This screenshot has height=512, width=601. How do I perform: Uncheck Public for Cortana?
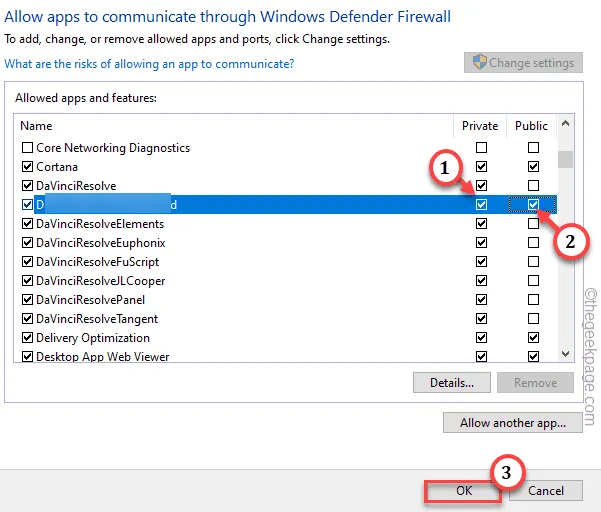pyautogui.click(x=533, y=167)
